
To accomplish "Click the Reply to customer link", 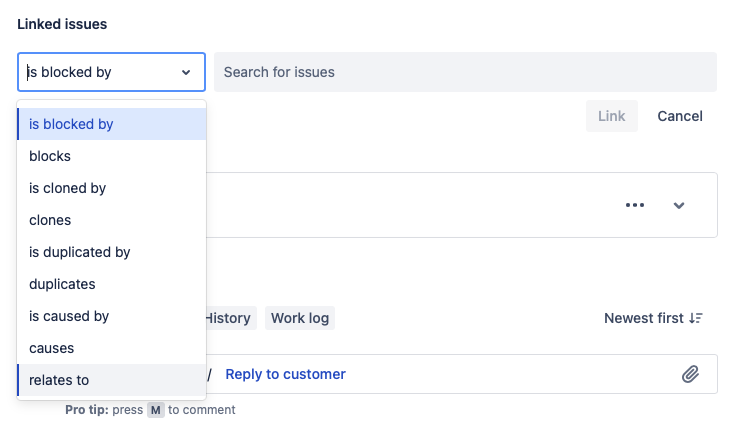I will (x=285, y=374).
